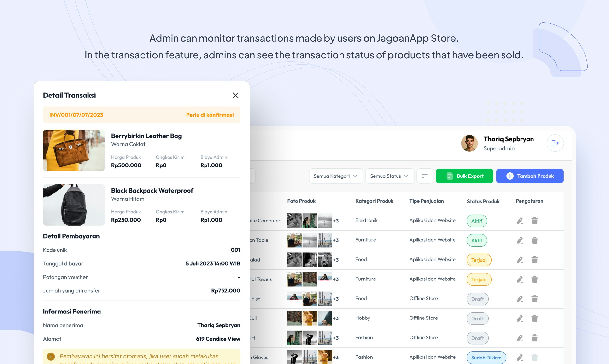Click the Superadmin role label
Image resolution: width=609 pixels, height=364 pixels.
[499, 148]
